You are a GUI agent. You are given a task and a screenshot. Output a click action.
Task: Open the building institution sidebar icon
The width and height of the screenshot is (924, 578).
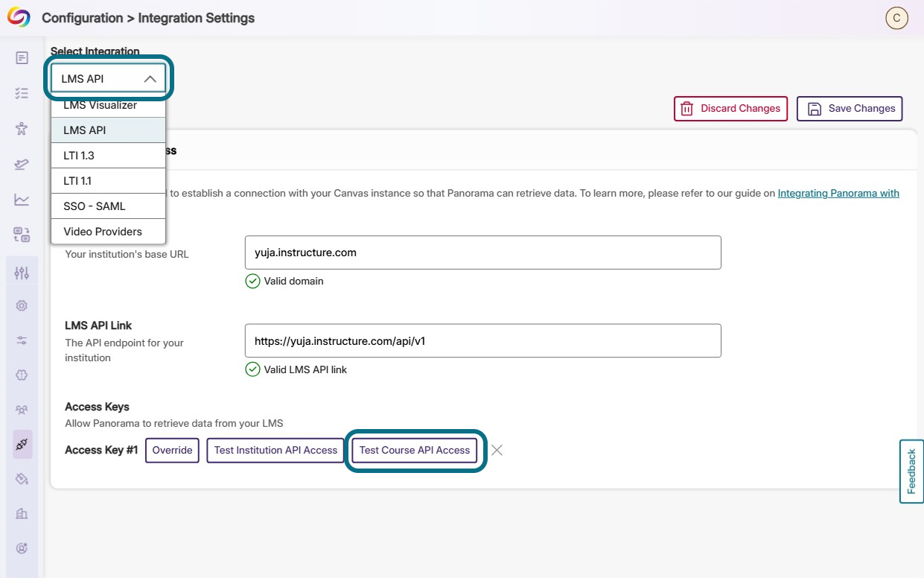pos(22,513)
